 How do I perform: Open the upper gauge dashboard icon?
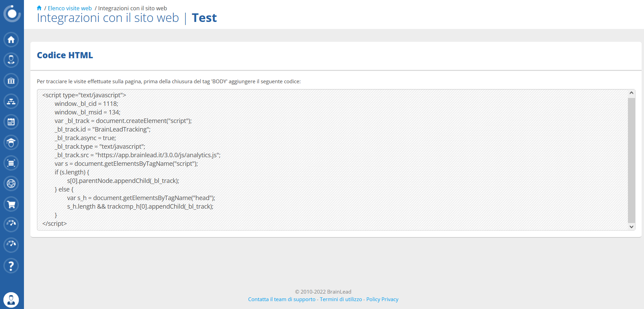tap(11, 224)
